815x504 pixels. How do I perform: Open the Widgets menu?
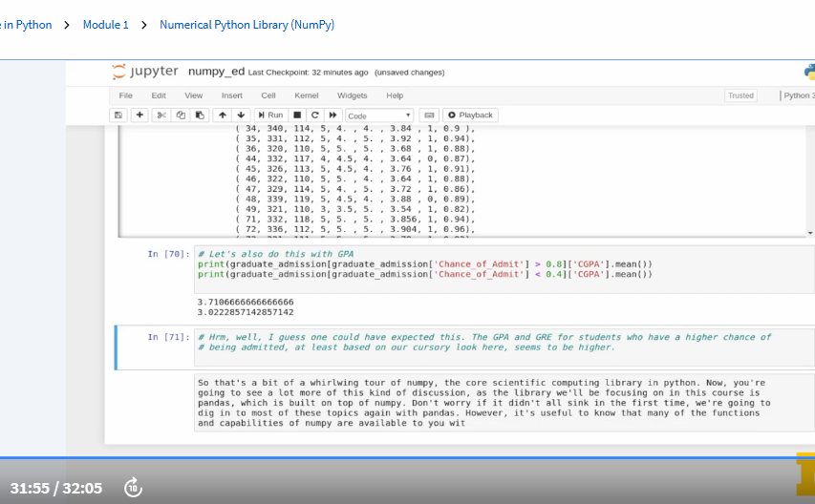pos(352,95)
